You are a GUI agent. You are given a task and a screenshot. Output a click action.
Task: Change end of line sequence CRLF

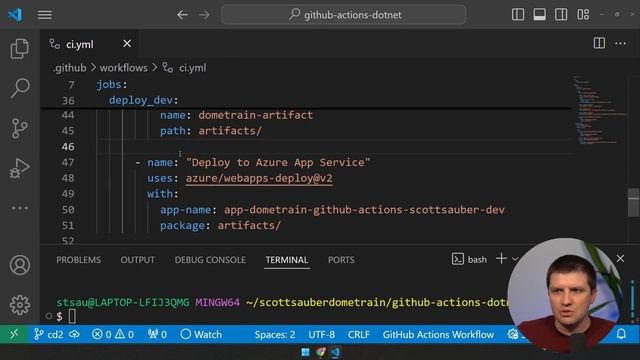pyautogui.click(x=359, y=335)
